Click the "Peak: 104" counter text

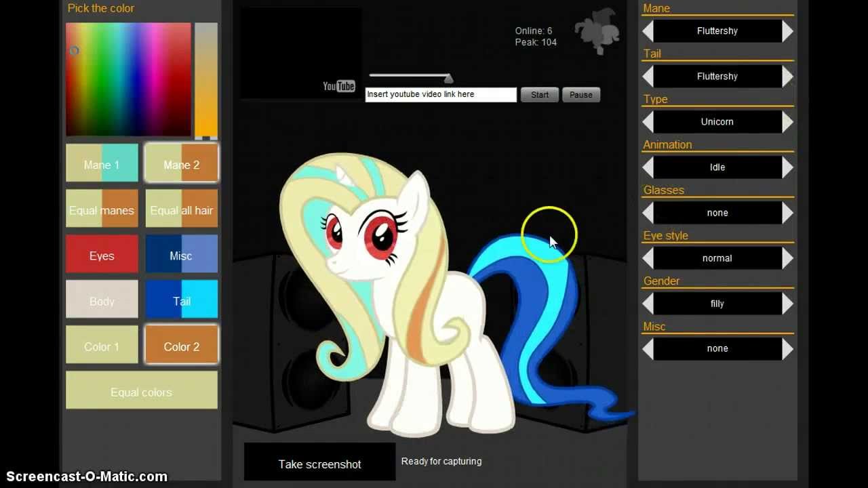click(x=536, y=42)
